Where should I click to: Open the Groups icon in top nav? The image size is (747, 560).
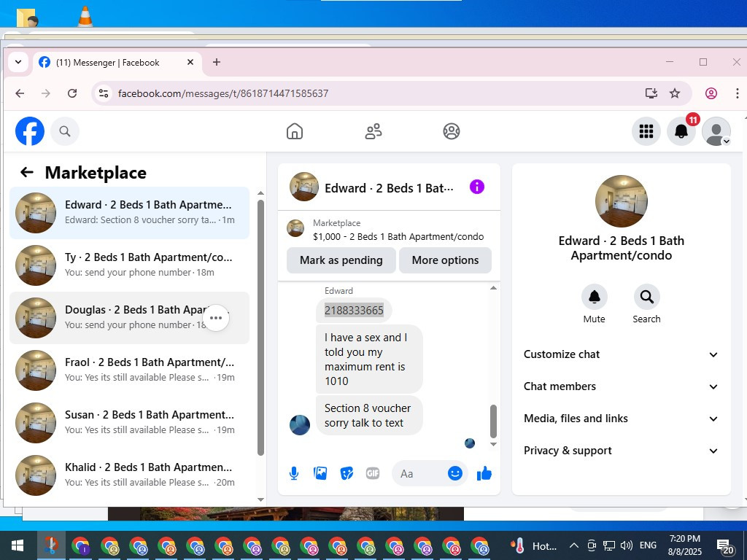coord(451,131)
